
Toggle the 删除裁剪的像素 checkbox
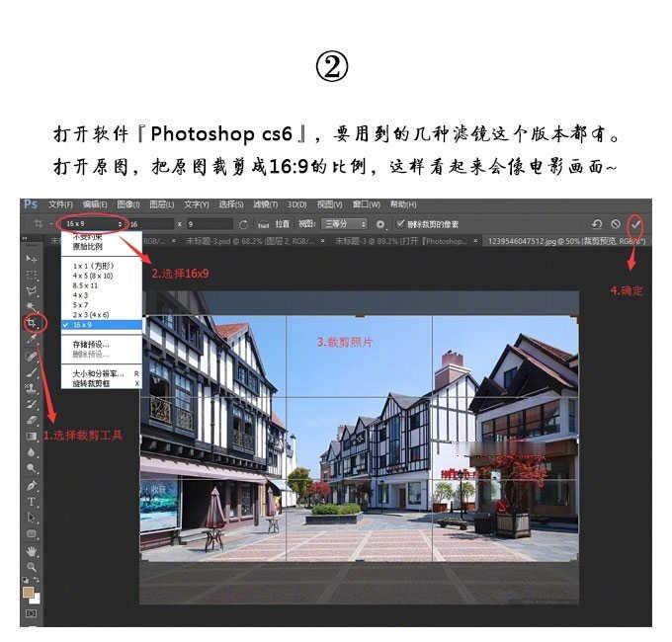pyautogui.click(x=400, y=223)
